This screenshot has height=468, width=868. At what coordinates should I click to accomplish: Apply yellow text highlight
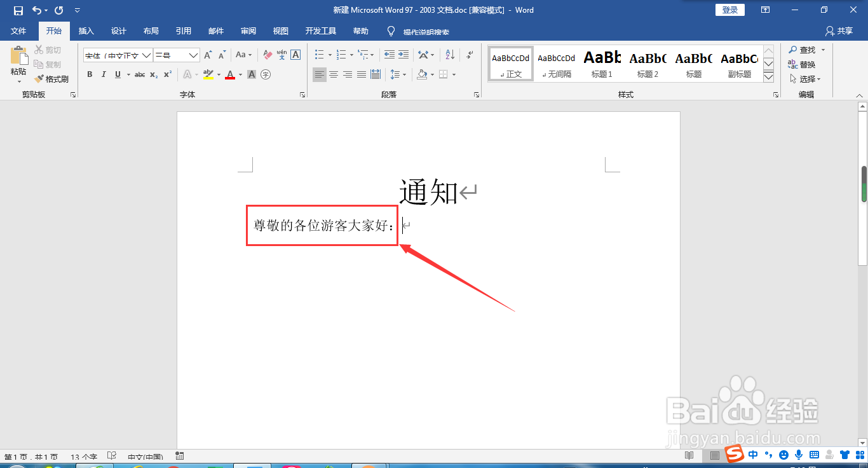click(208, 74)
